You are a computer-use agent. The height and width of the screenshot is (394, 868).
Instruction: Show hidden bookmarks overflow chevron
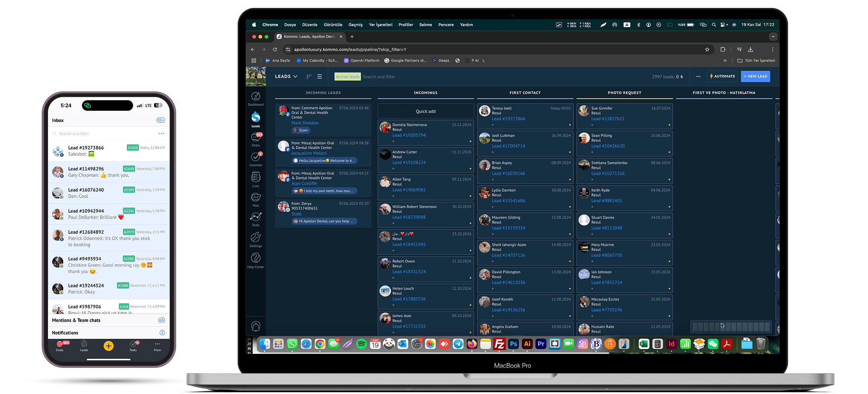[x=725, y=61]
